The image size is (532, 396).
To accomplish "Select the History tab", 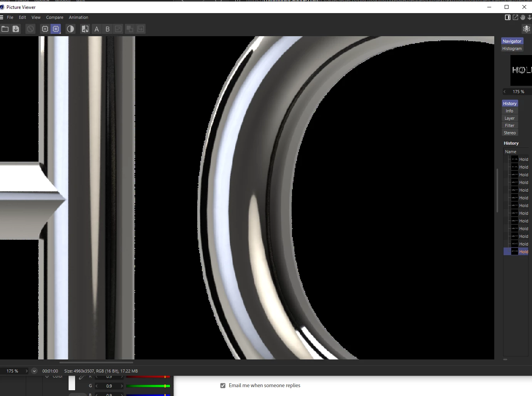I will [510, 104].
